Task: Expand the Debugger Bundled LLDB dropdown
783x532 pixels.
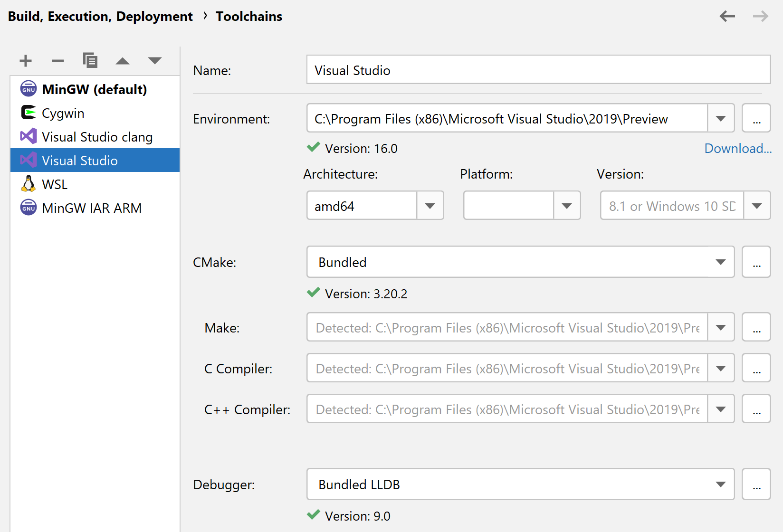Action: [720, 484]
